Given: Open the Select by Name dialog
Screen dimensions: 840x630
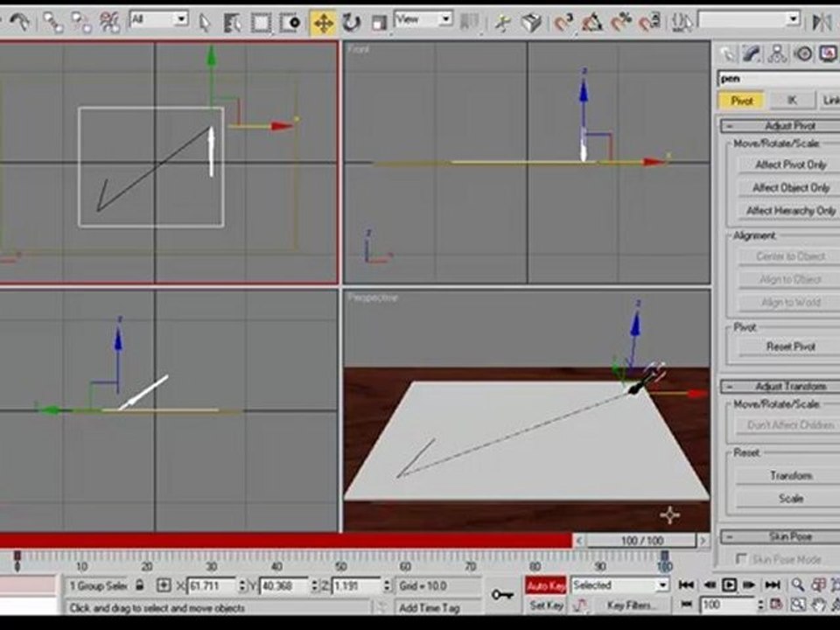Looking at the screenshot, I should click(x=232, y=23).
